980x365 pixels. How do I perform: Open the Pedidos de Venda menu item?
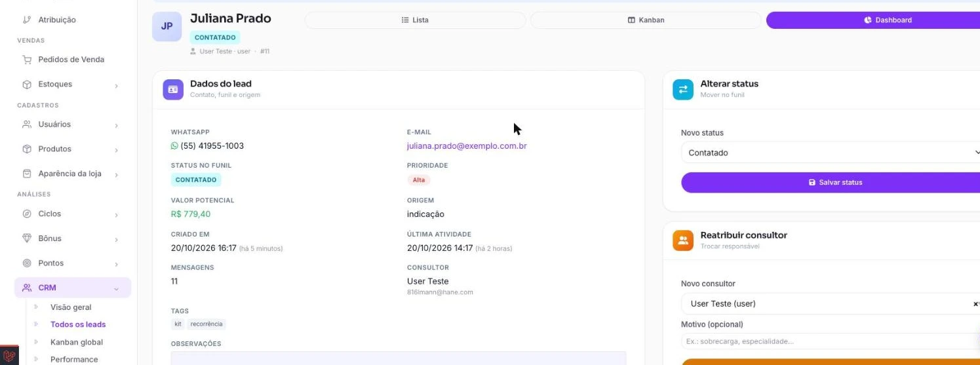73,60
